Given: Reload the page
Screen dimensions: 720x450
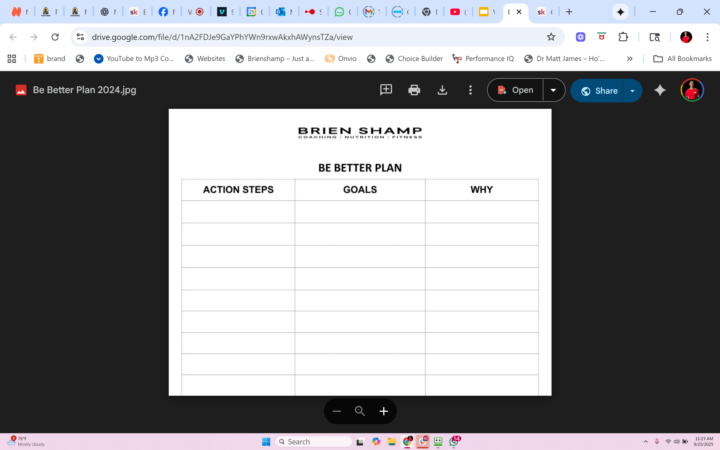Looking at the screenshot, I should tap(55, 37).
